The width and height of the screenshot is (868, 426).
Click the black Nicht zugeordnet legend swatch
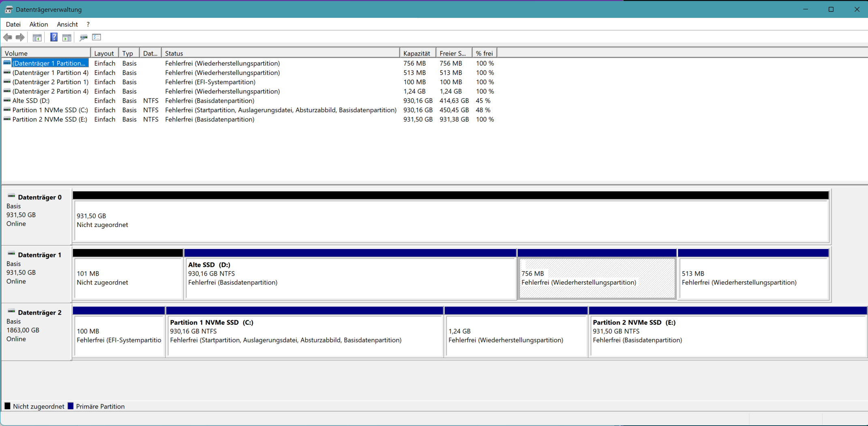(7, 406)
